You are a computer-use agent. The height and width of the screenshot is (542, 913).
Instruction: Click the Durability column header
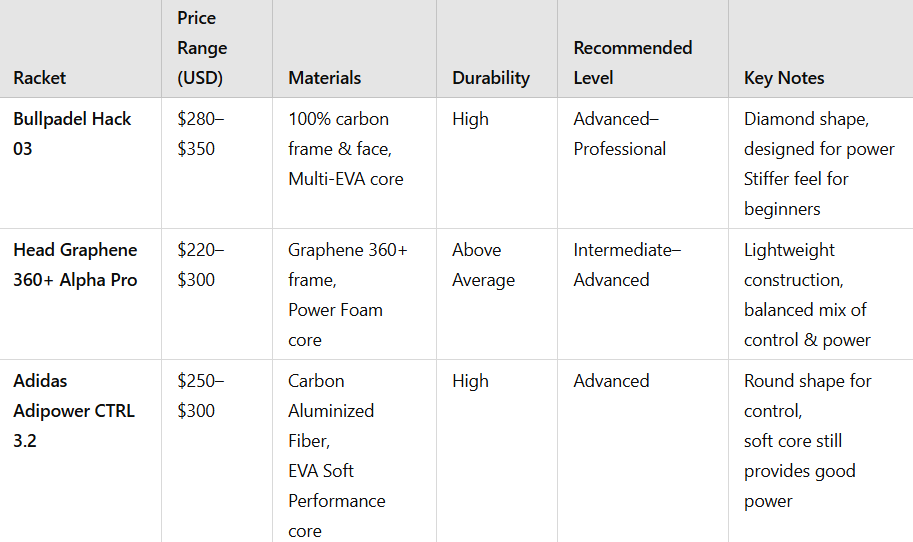(491, 78)
